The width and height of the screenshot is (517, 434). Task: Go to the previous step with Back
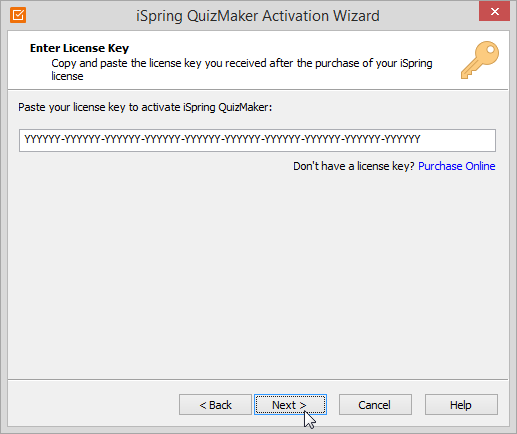click(215, 405)
